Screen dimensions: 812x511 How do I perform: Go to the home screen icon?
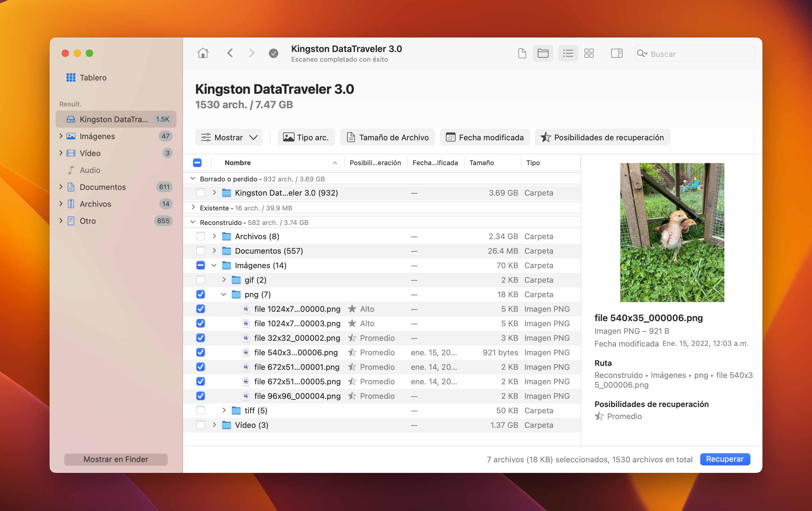[x=203, y=53]
